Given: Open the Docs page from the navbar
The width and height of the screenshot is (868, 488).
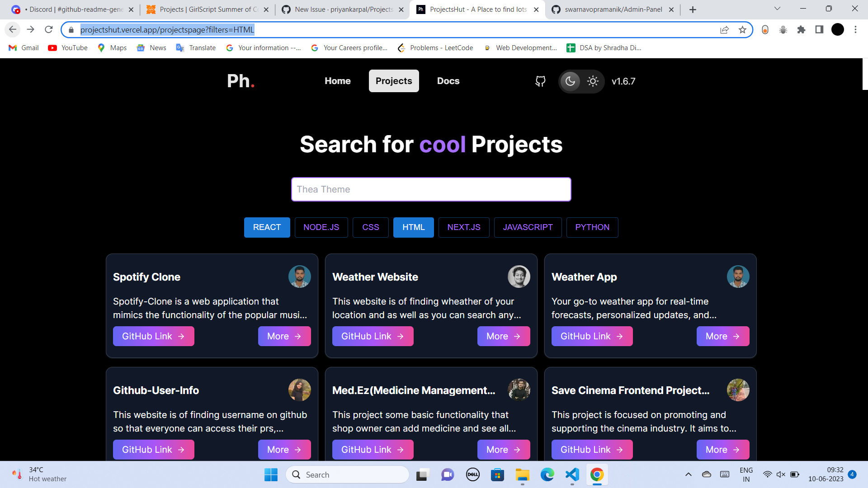Looking at the screenshot, I should pos(448,81).
